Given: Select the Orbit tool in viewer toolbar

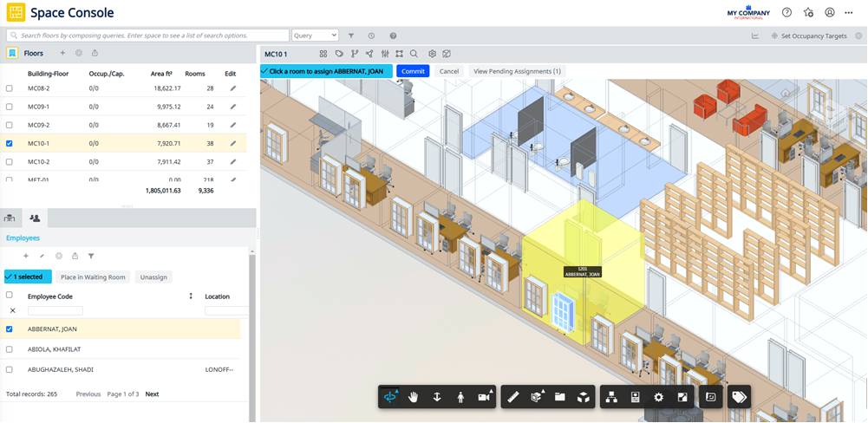Looking at the screenshot, I should coord(391,397).
